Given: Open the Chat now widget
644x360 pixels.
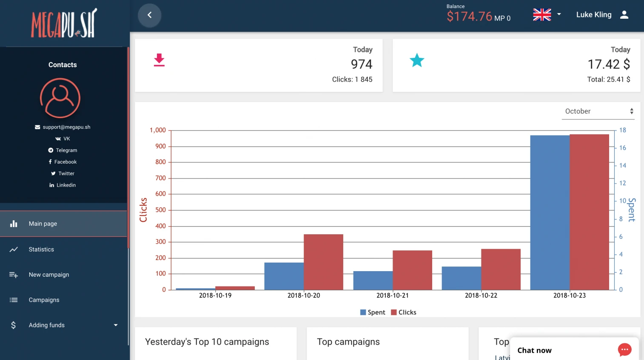Looking at the screenshot, I should point(574,349).
